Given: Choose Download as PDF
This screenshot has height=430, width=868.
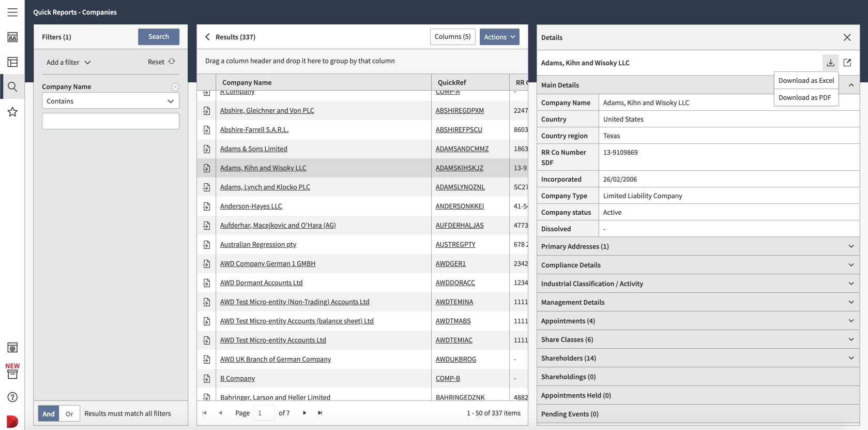Looking at the screenshot, I should 804,97.
